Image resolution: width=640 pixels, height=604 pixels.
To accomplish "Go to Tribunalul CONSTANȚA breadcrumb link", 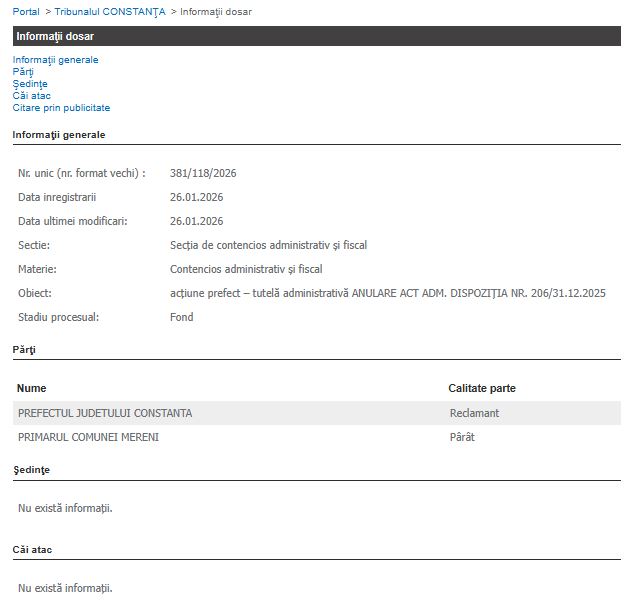I will 110,11.
